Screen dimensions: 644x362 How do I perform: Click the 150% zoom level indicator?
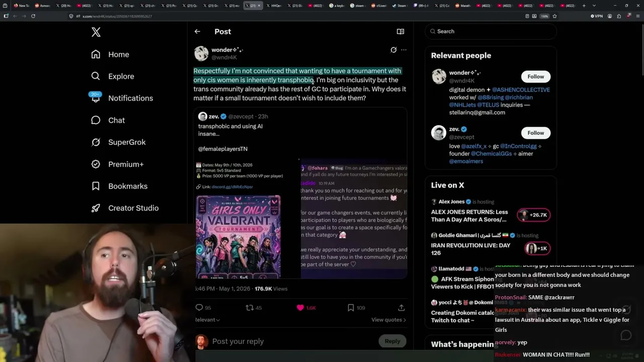pyautogui.click(x=544, y=16)
